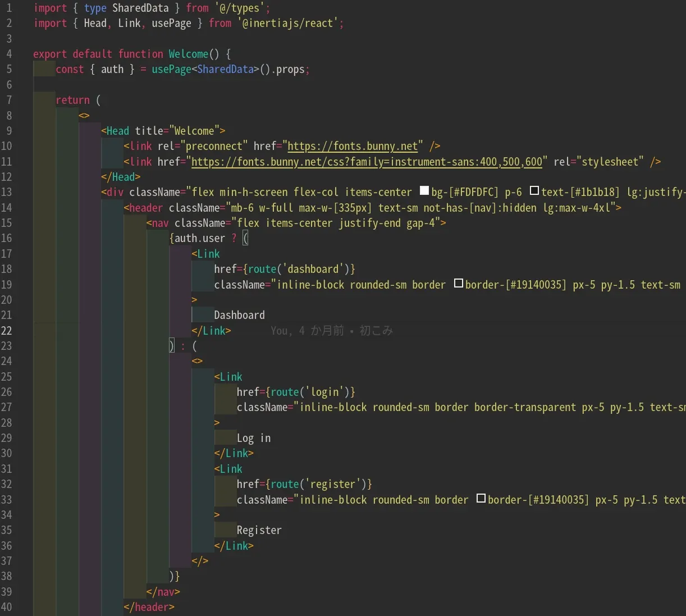Image resolution: width=686 pixels, height=616 pixels.
Task: Click line number 13 in the gutter
Action: click(x=7, y=192)
